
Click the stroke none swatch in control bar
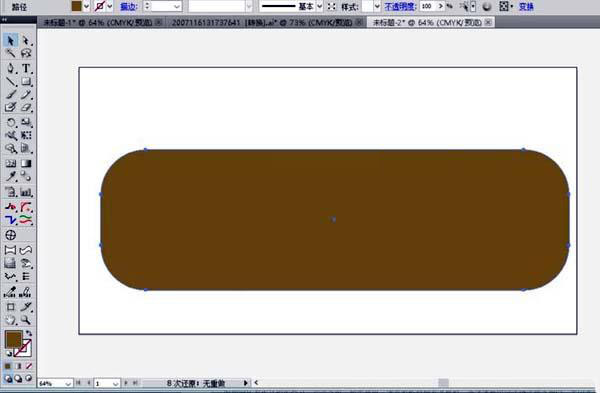(x=100, y=6)
